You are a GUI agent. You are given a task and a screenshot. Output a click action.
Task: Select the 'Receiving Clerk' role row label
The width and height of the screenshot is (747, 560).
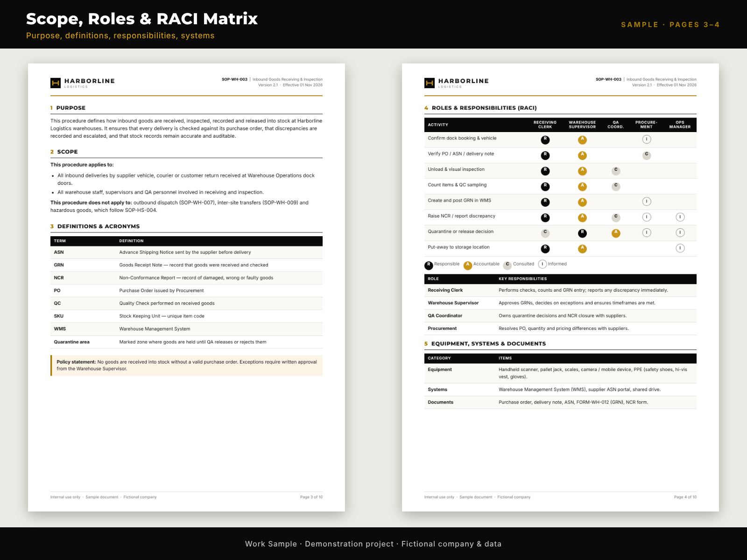(445, 290)
